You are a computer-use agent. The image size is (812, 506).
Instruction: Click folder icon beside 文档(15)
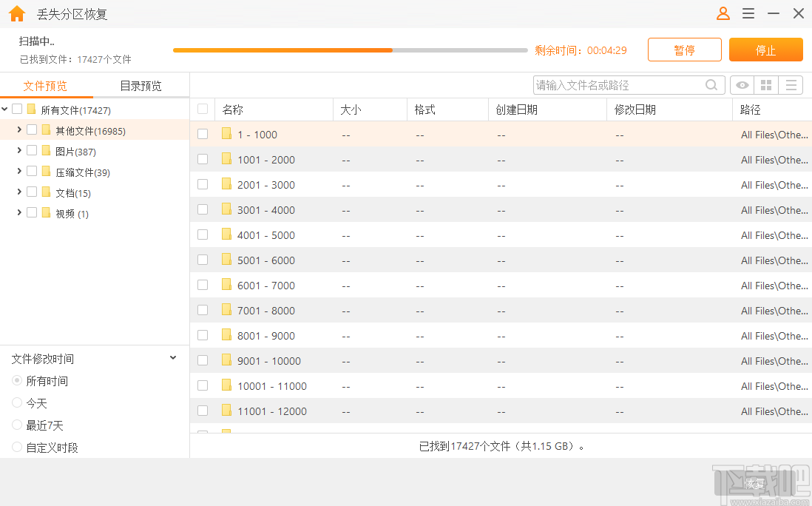click(46, 192)
